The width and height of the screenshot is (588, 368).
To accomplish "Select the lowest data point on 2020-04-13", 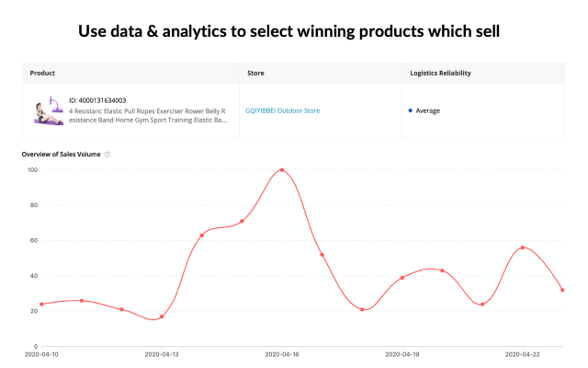I will coord(162,316).
